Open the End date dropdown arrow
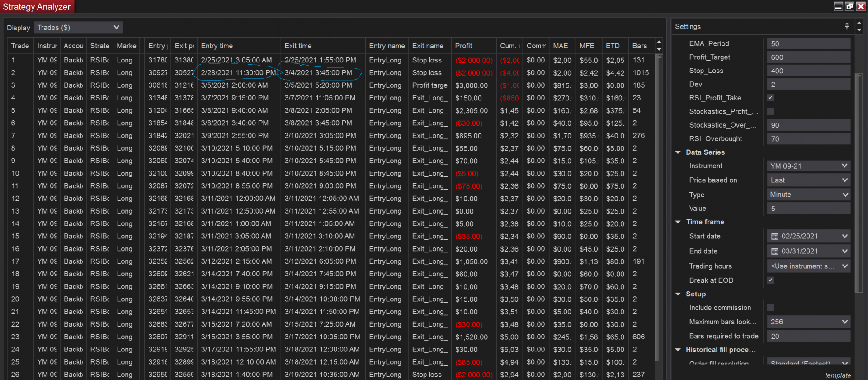 coord(844,251)
